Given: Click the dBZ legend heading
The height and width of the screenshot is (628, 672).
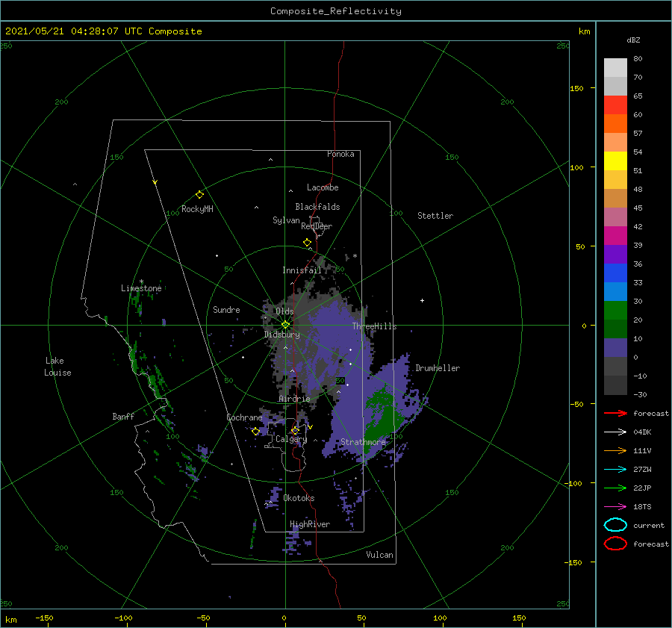Looking at the screenshot, I should [x=633, y=40].
